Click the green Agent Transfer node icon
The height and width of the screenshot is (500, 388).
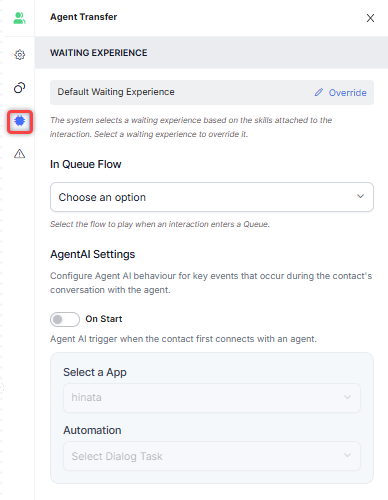[x=19, y=18]
